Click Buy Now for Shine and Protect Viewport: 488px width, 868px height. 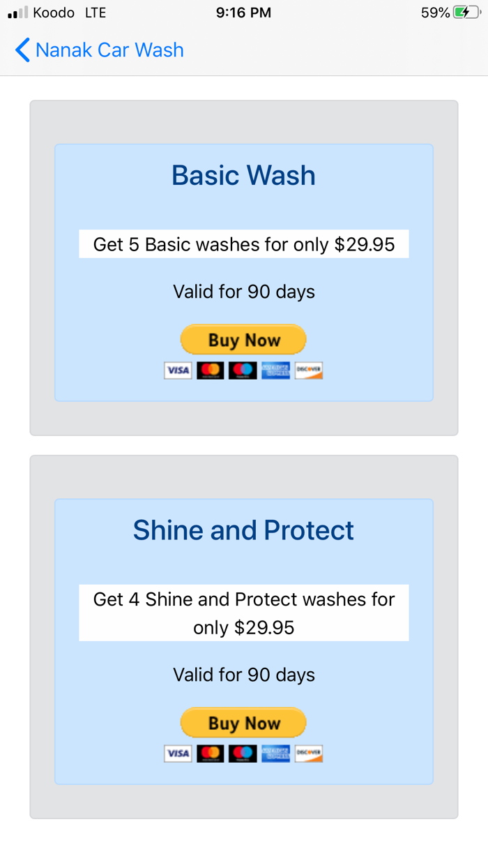click(x=243, y=723)
